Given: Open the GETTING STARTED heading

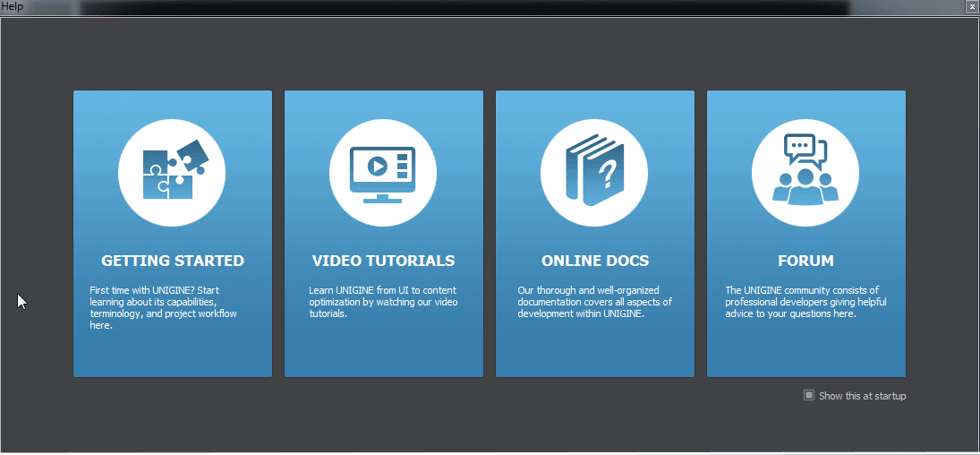Looking at the screenshot, I should click(x=173, y=261).
